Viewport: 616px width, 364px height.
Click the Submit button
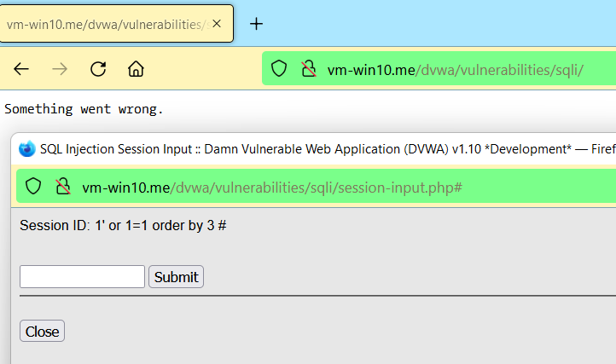tap(176, 277)
